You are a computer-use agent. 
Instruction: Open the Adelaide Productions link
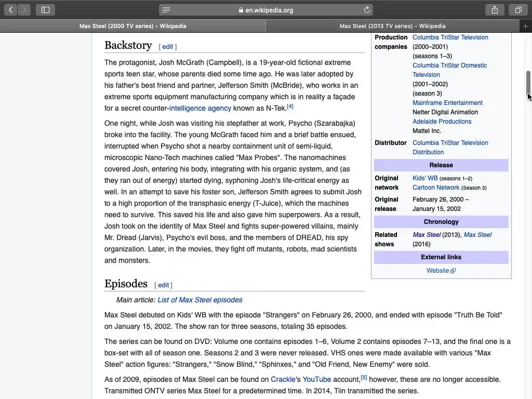tap(442, 122)
